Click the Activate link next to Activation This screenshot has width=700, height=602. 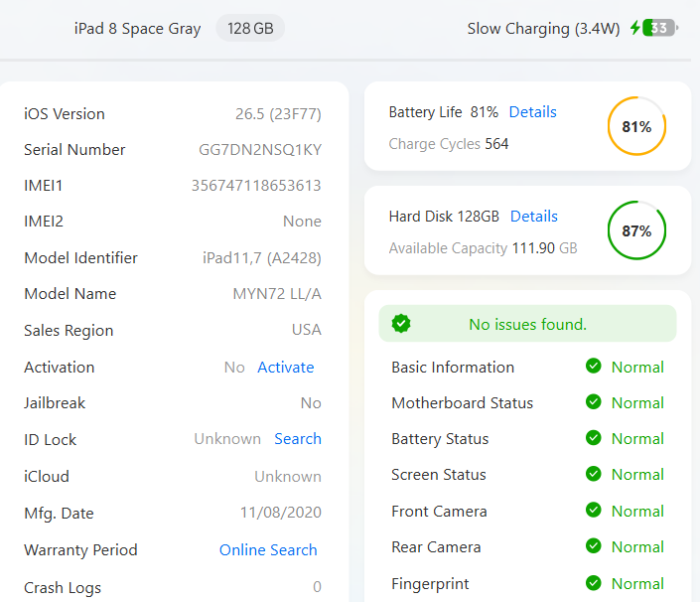(x=286, y=368)
